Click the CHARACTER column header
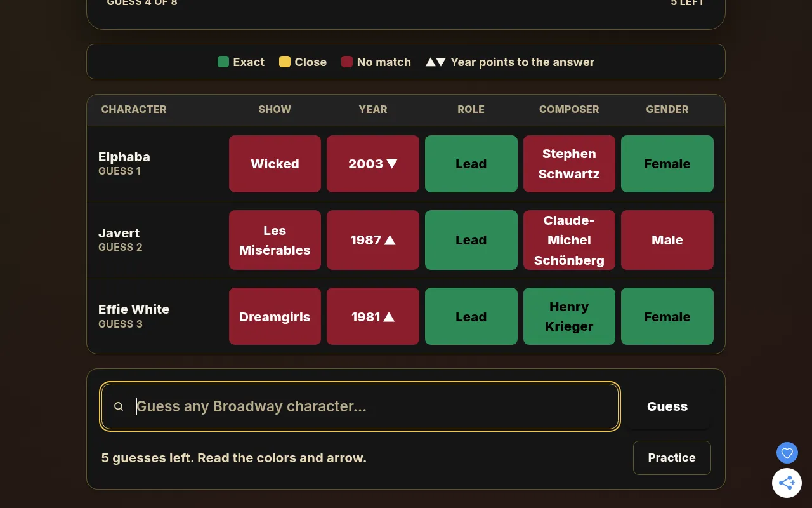This screenshot has width=812, height=508. [x=134, y=109]
